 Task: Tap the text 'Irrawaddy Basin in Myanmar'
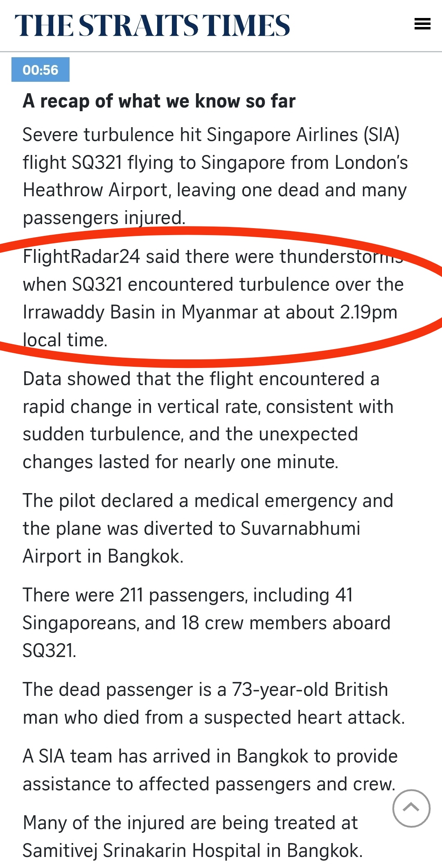[140, 312]
